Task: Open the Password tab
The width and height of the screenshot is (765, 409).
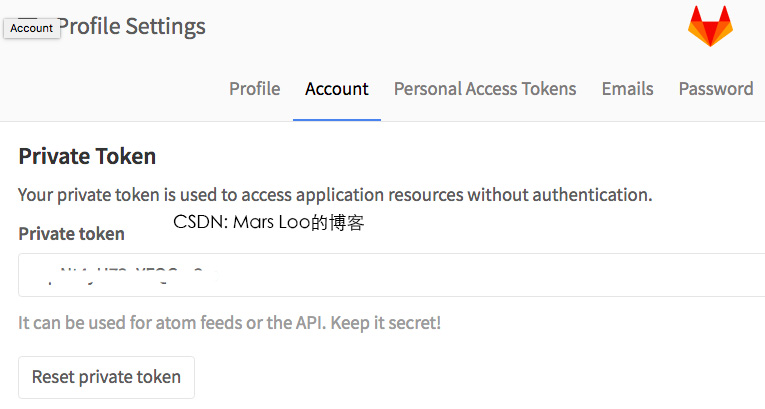Action: tap(715, 89)
